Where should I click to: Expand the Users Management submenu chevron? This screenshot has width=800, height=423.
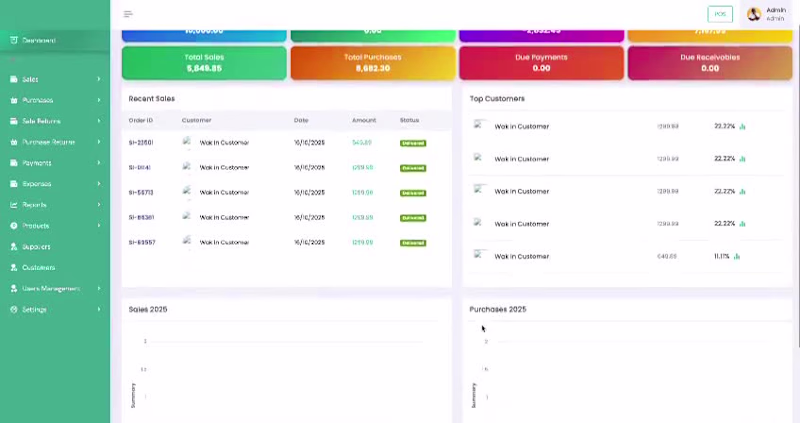click(x=98, y=288)
